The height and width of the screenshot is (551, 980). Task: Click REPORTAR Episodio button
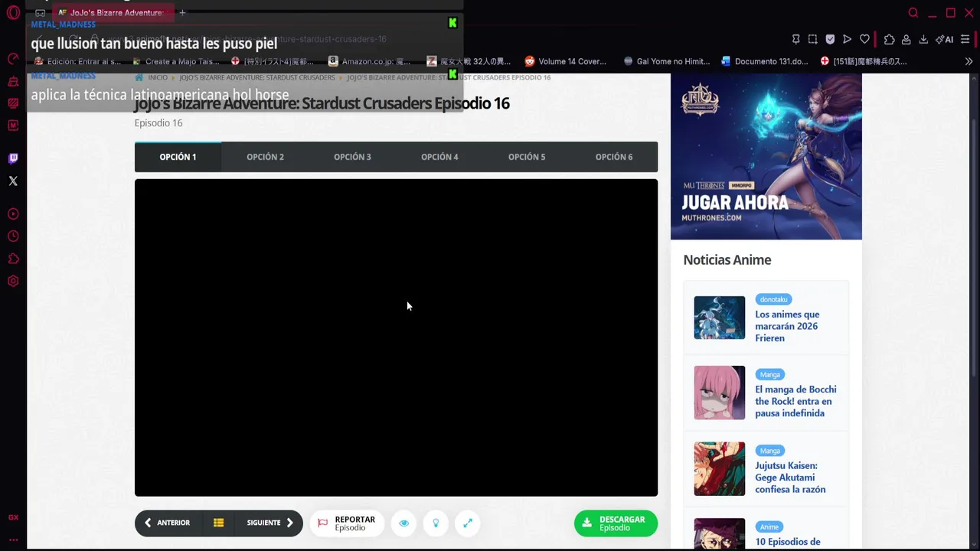click(x=347, y=523)
